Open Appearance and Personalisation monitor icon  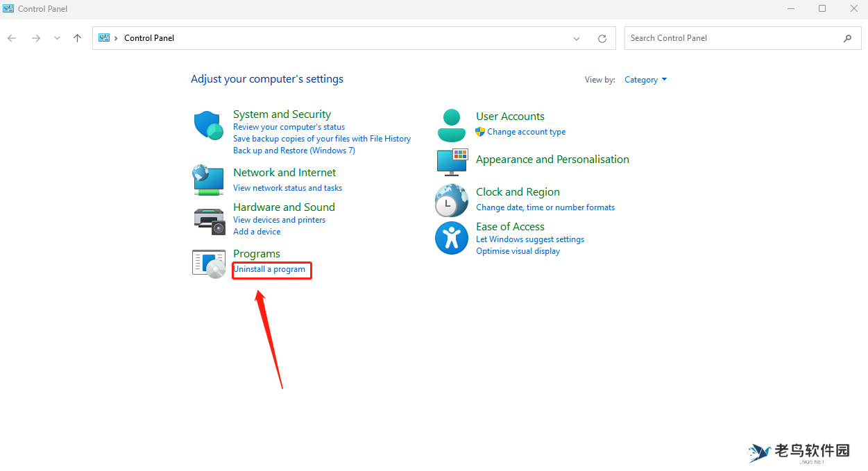[x=452, y=162]
